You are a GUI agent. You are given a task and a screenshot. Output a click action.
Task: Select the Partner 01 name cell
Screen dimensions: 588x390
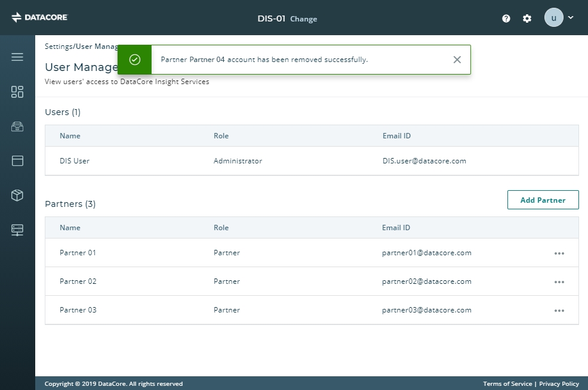click(x=78, y=253)
